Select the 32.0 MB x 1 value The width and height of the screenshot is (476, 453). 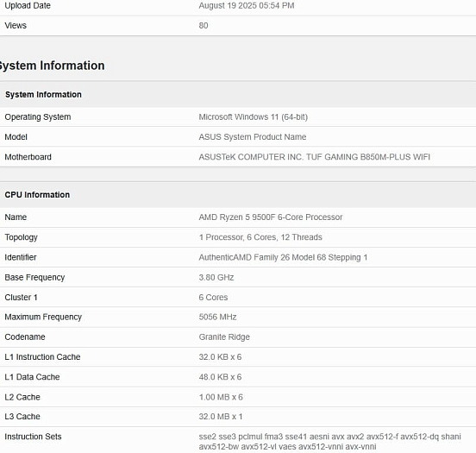221,417
